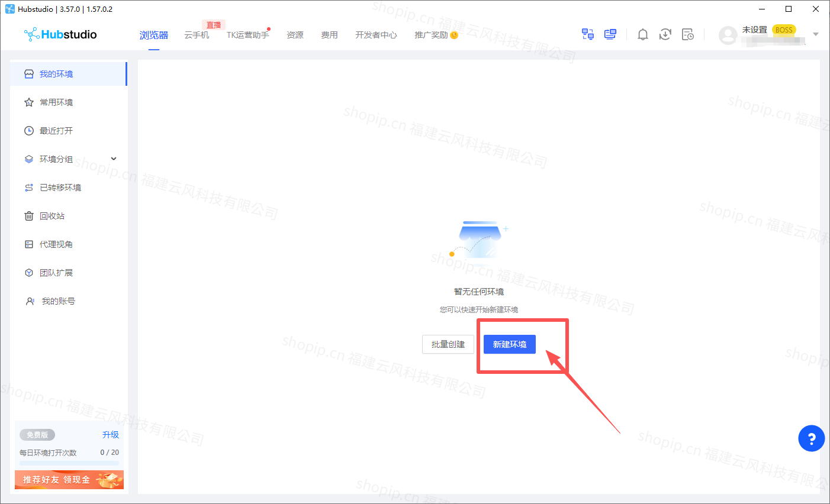This screenshot has width=830, height=504.
Task: Open notifications via the bell icon
Action: [x=643, y=34]
